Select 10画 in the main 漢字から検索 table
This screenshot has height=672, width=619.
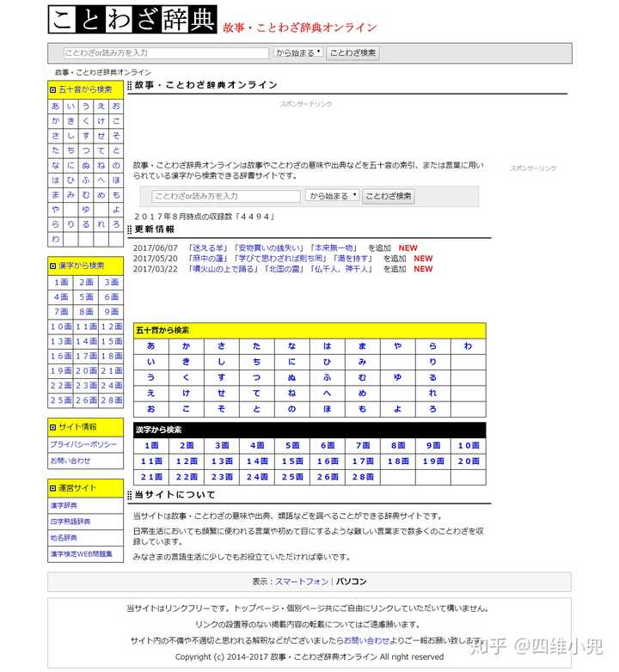click(x=468, y=445)
